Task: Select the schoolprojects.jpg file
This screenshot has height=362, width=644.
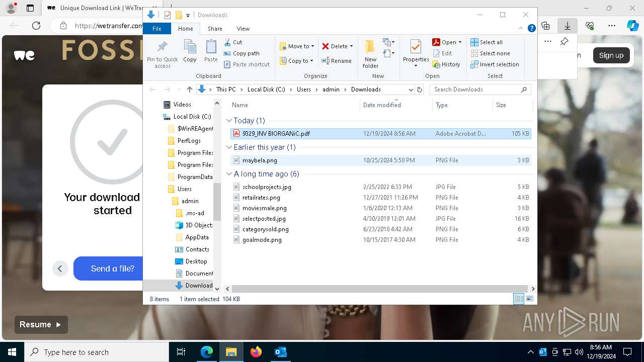Action: point(380,187)
